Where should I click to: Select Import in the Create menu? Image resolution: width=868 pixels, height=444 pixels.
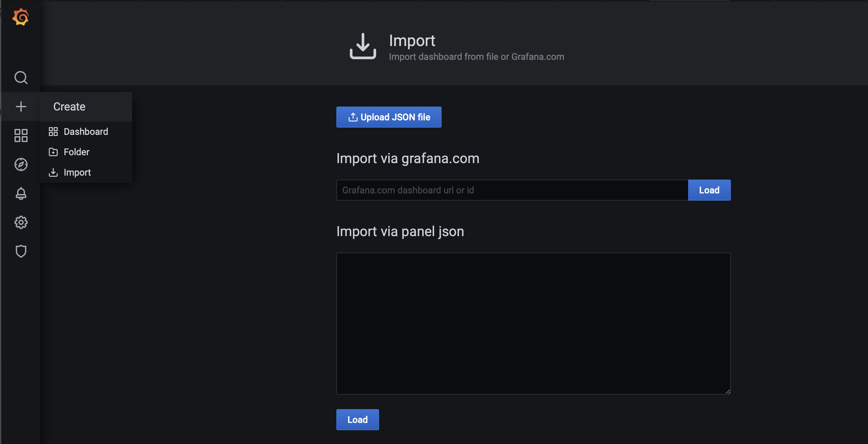click(x=86, y=172)
